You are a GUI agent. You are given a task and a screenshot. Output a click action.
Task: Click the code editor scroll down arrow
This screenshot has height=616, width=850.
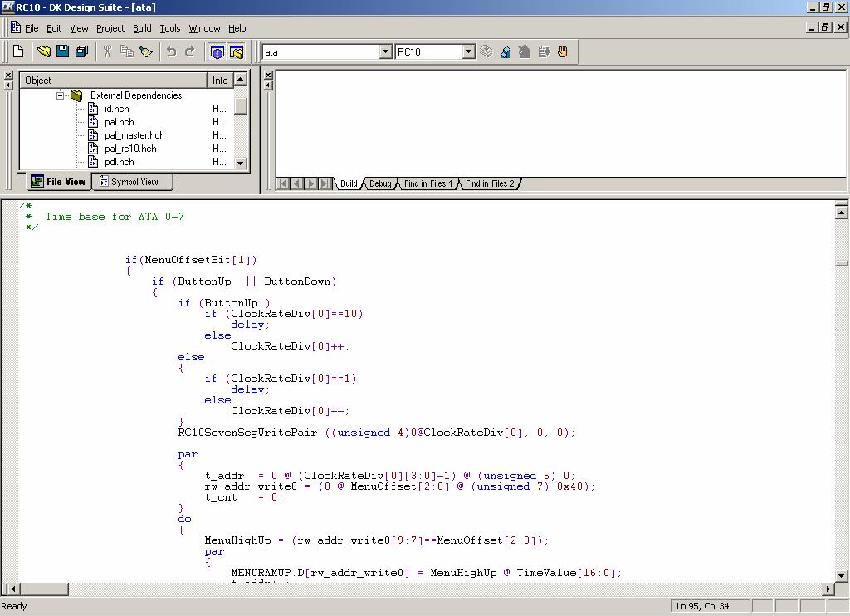pos(842,576)
